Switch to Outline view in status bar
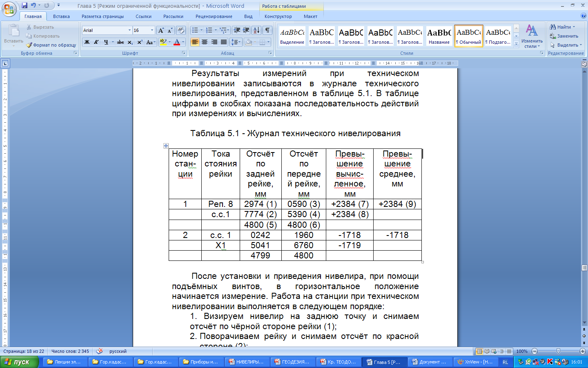The height and width of the screenshot is (368, 588). click(501, 351)
